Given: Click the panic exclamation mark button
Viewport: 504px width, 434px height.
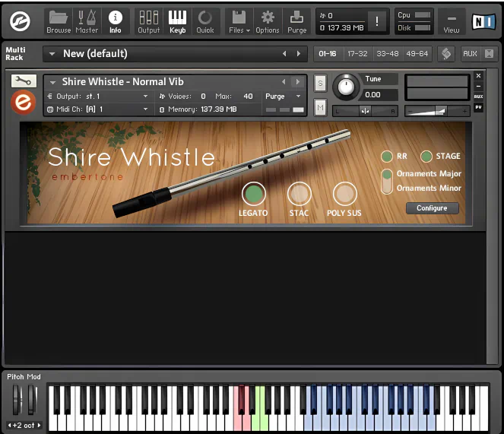Looking at the screenshot, I should point(377,21).
